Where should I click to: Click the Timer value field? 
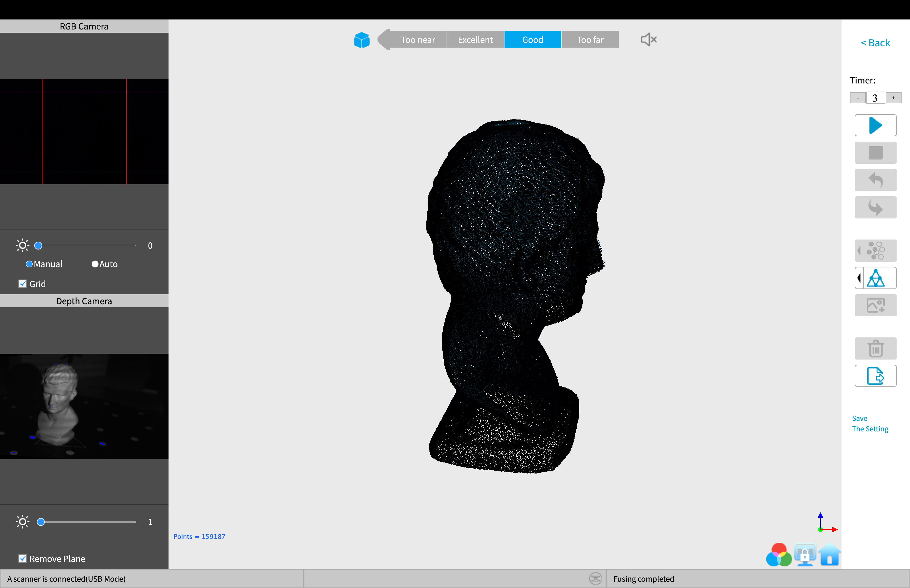pos(875,98)
